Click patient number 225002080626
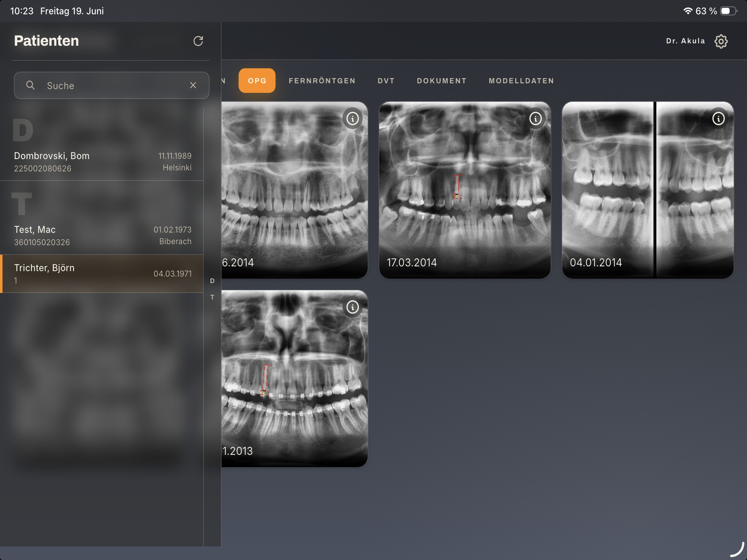 [43, 168]
